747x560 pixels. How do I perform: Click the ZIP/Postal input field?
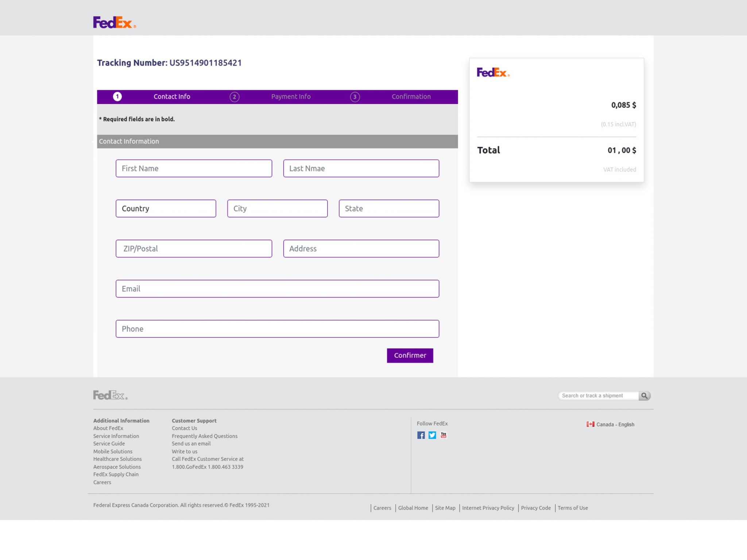(194, 249)
